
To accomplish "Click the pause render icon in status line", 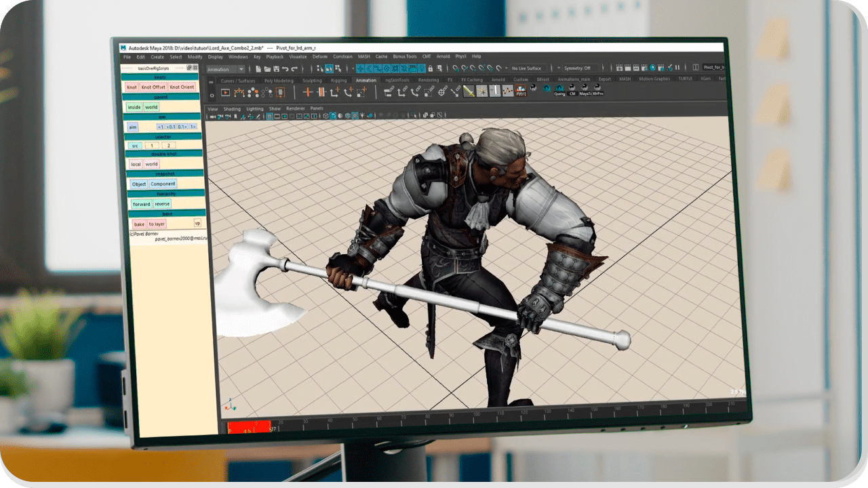I will tap(677, 68).
